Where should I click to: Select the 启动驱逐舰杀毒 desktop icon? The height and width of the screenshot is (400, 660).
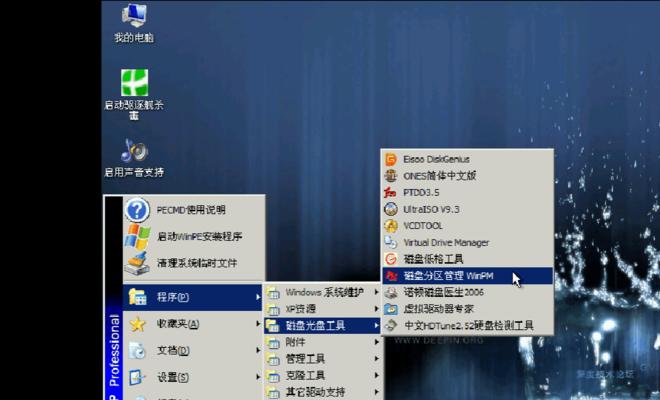134,95
